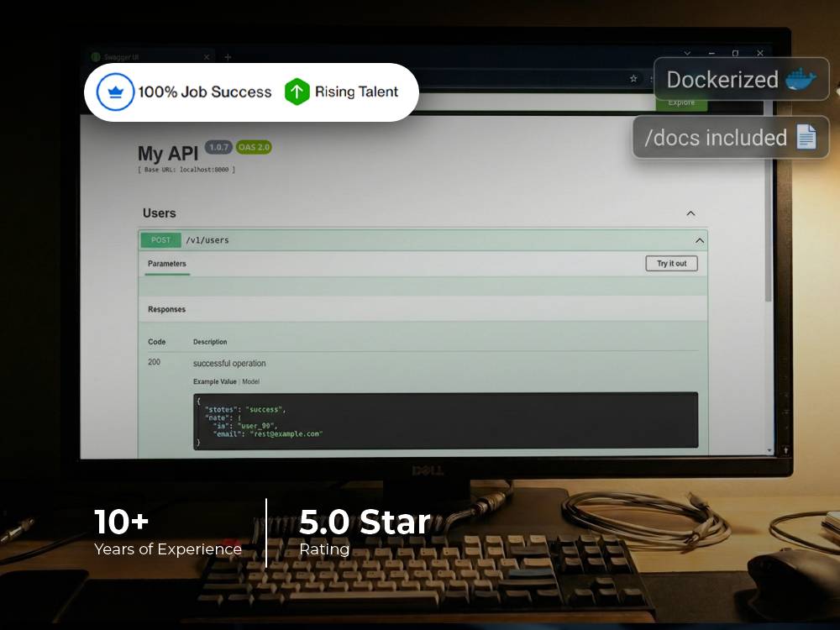Collapse the POST /v1/users operation

[699, 240]
